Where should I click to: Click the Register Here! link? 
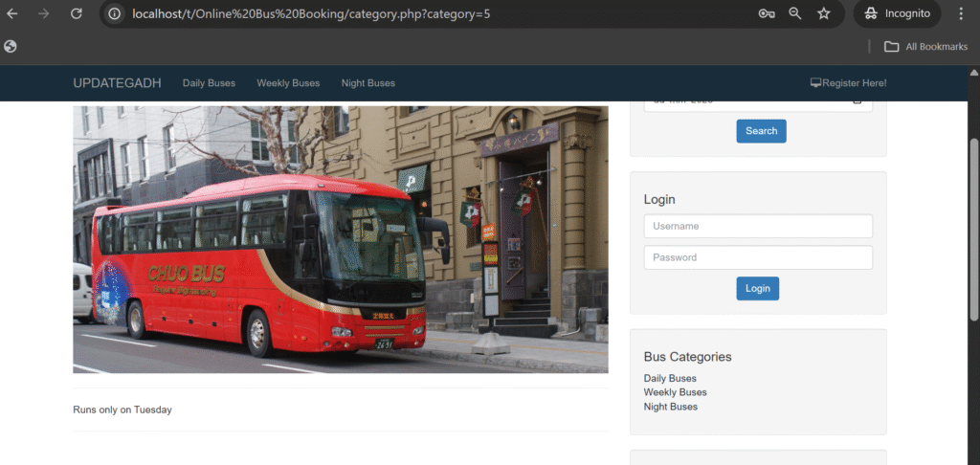pyautogui.click(x=848, y=83)
